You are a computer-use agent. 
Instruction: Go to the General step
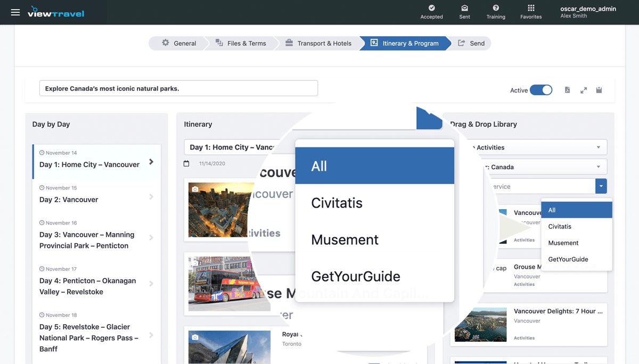click(179, 43)
